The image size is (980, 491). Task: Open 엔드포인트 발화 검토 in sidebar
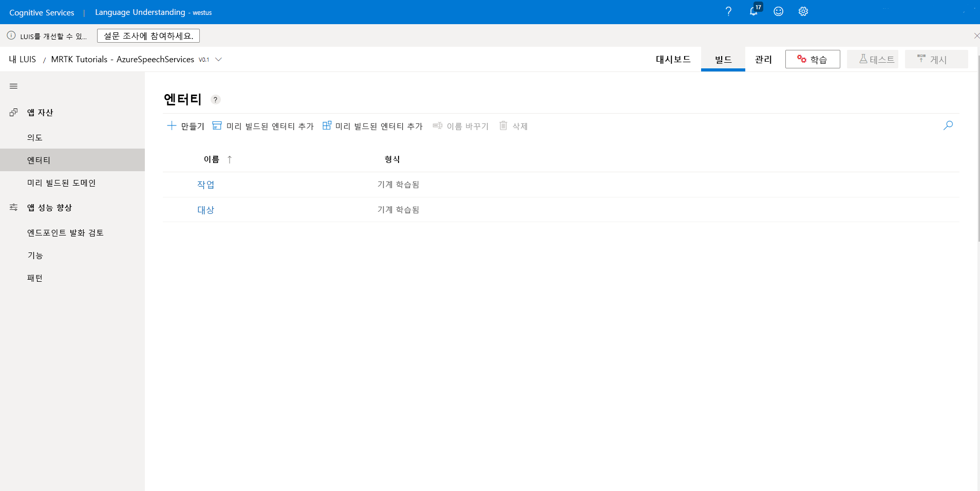pyautogui.click(x=72, y=232)
